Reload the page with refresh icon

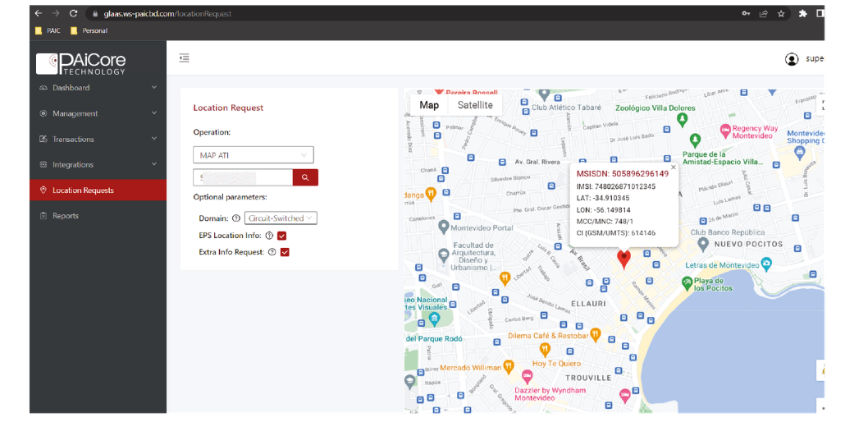[x=73, y=13]
